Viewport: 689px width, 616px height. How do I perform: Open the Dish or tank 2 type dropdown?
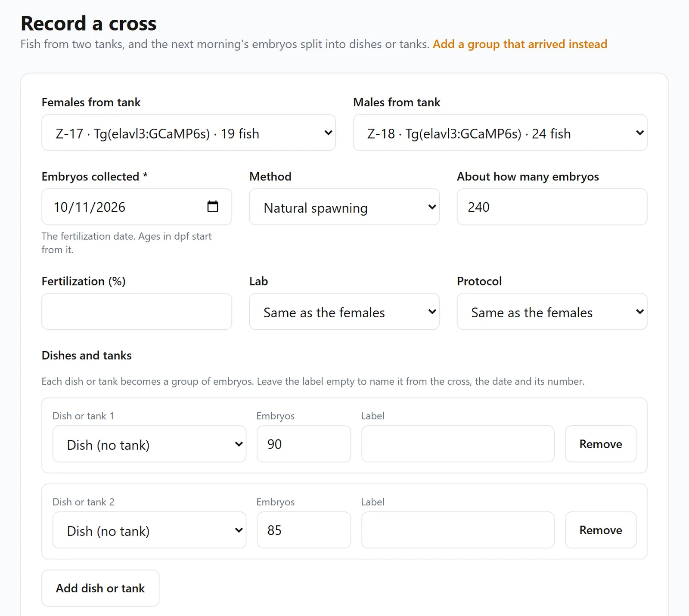pos(149,530)
